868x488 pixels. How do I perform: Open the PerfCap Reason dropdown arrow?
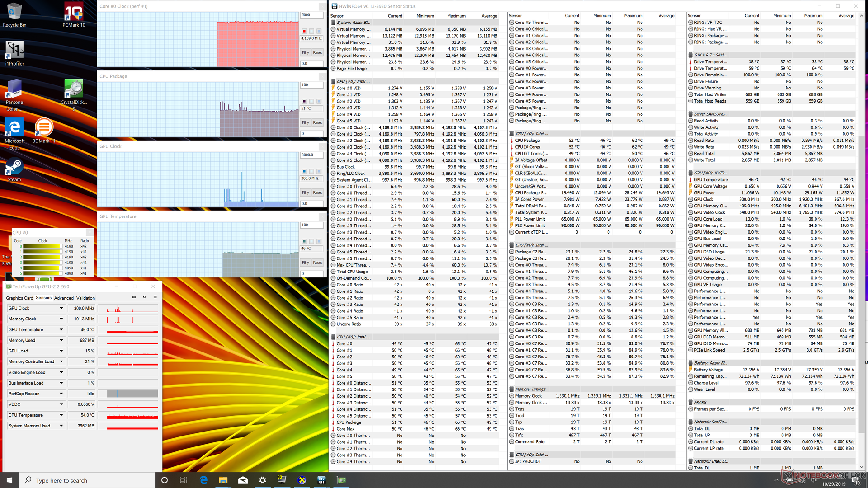pyautogui.click(x=61, y=394)
